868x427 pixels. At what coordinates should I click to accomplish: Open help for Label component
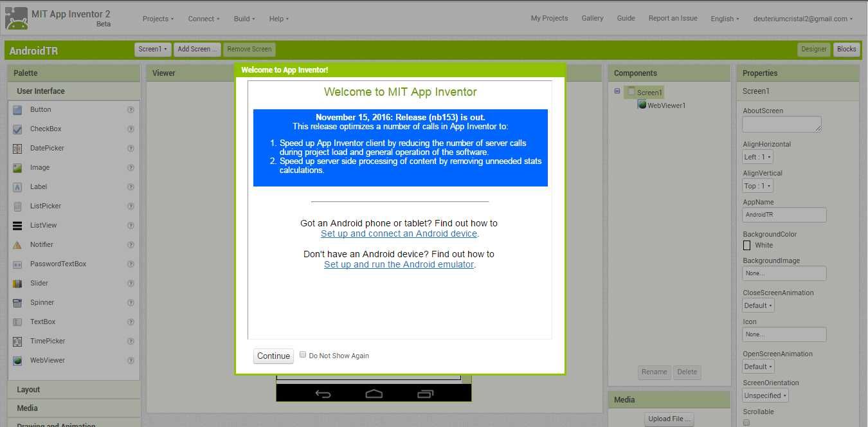pos(131,187)
